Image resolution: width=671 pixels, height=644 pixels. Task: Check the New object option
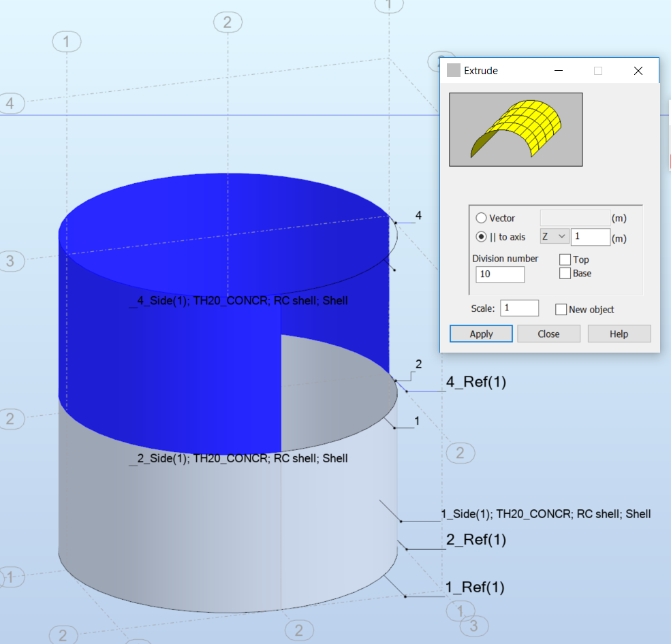[561, 309]
